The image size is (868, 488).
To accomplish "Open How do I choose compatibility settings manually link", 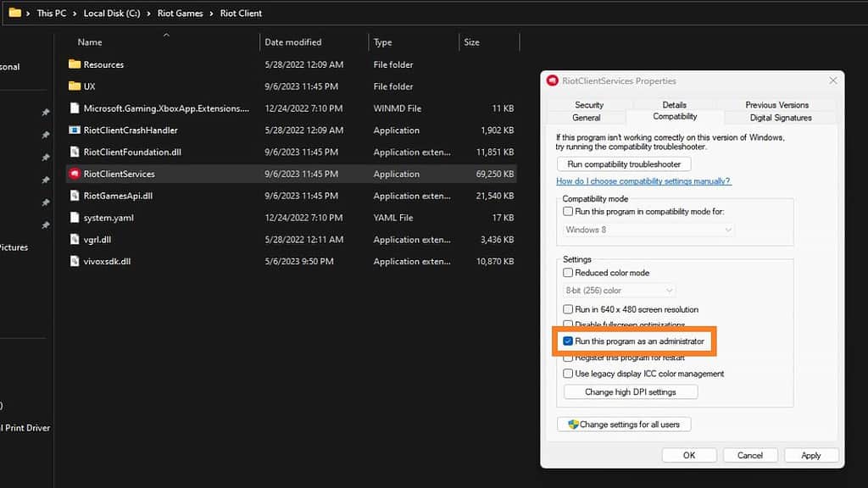I will [643, 181].
